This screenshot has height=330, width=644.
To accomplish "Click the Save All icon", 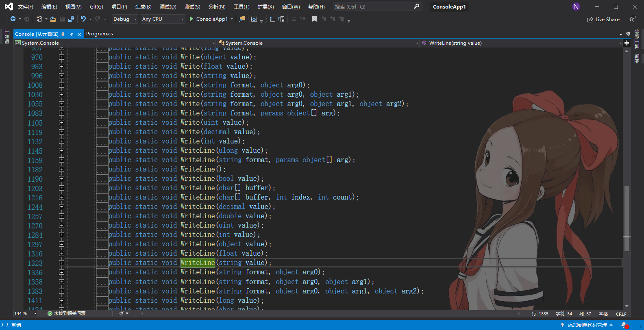I will click(x=71, y=19).
